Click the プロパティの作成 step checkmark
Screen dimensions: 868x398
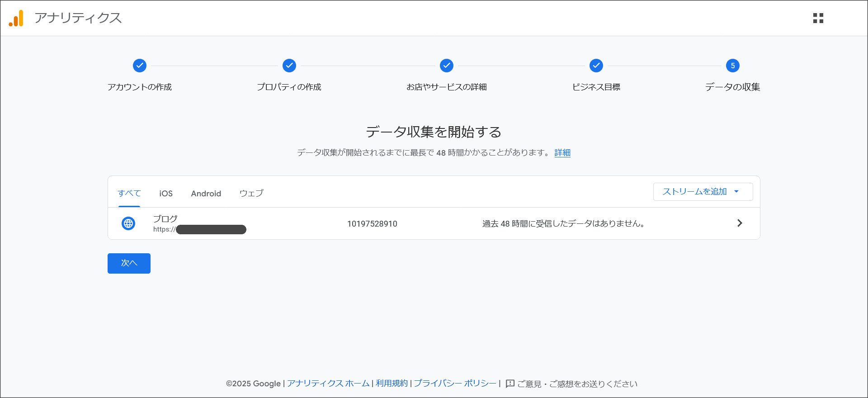(289, 66)
